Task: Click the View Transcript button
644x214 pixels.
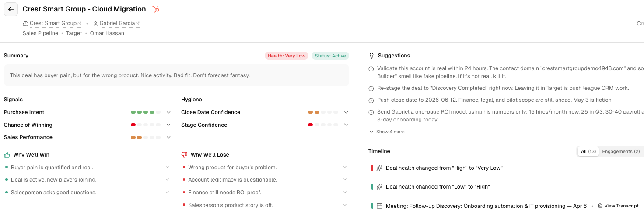Action: coord(618,206)
